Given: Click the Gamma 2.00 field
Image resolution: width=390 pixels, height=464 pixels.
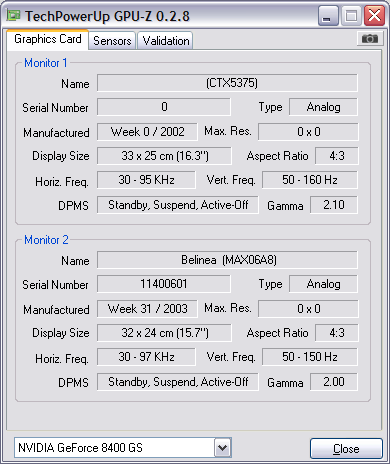Looking at the screenshot, I should 334,382.
